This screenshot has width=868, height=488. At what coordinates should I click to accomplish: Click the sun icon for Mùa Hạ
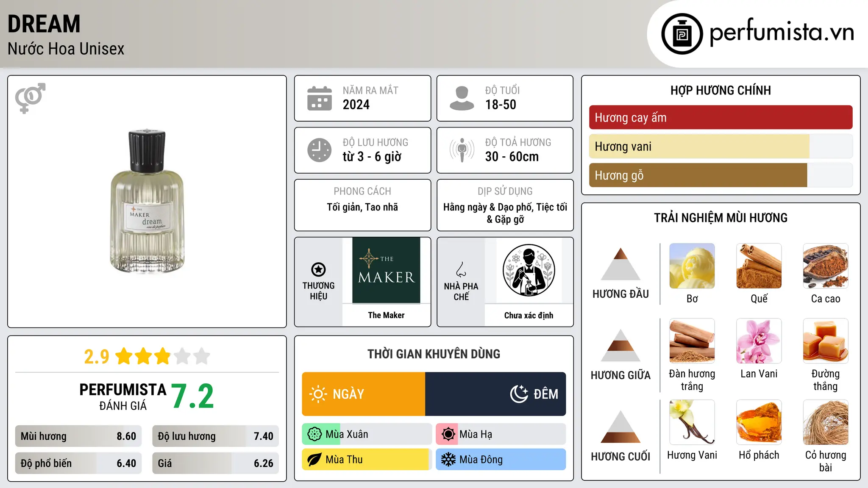click(448, 434)
